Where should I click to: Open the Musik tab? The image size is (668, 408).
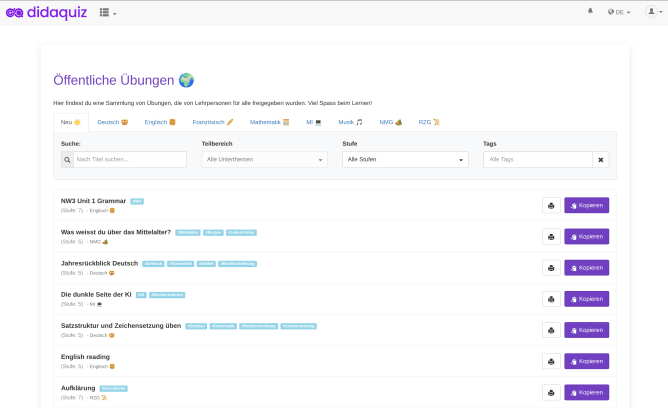point(350,122)
